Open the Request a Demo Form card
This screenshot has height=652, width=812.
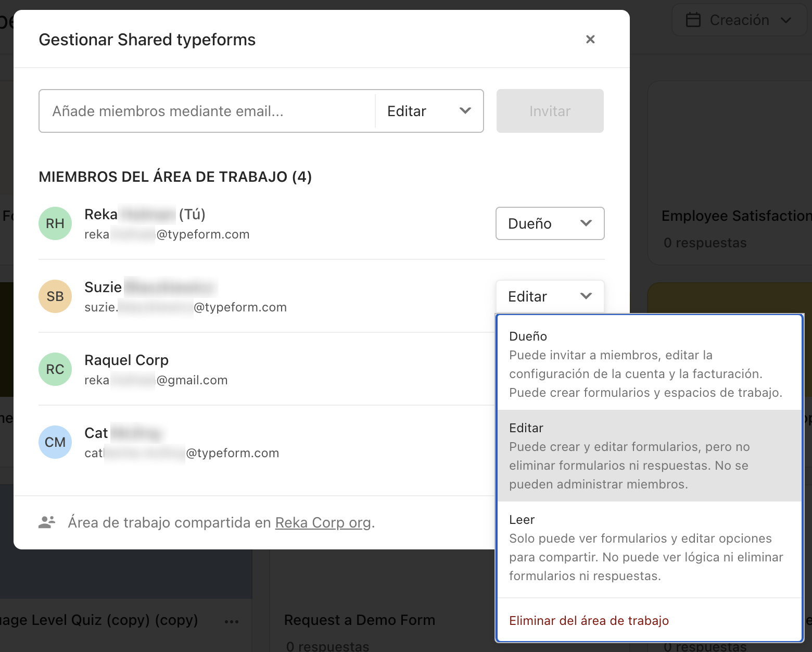click(x=359, y=620)
